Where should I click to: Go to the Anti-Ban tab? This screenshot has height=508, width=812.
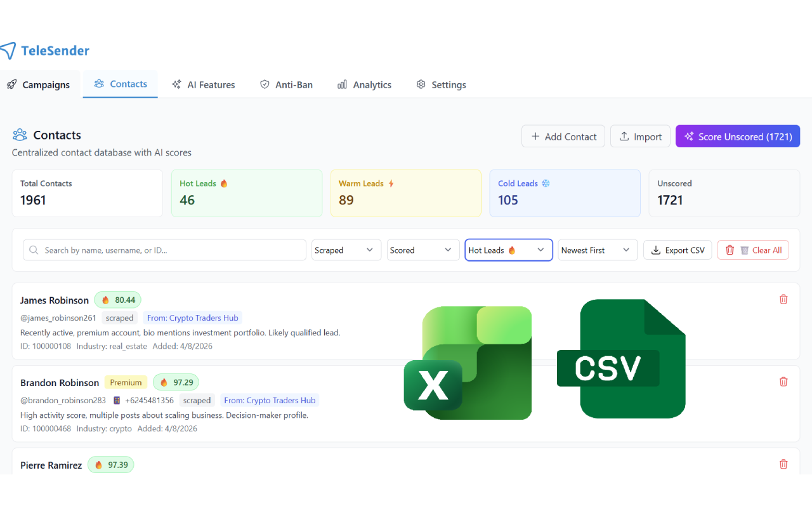(x=286, y=84)
